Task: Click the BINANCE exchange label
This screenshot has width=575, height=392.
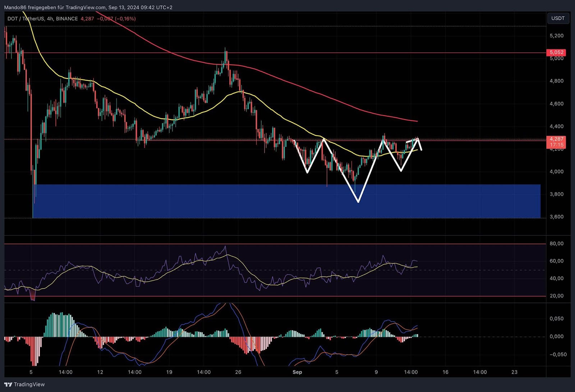Action: pos(67,19)
